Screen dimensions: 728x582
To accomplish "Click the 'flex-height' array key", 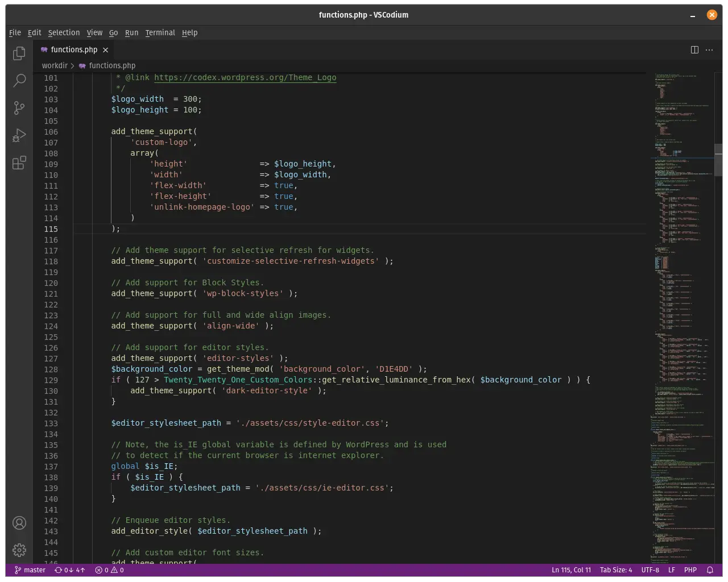I will point(180,197).
